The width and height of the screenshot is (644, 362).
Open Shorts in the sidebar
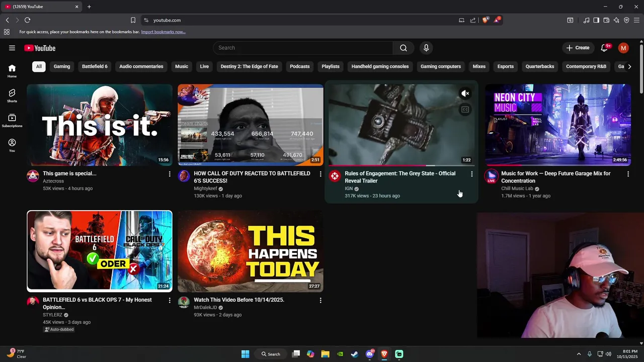pos(12,96)
